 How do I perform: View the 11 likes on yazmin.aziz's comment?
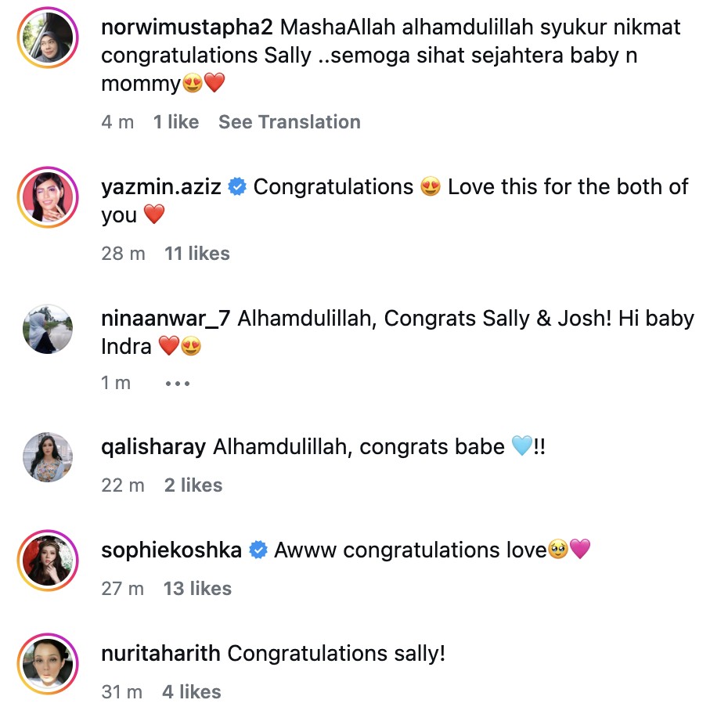click(x=197, y=254)
